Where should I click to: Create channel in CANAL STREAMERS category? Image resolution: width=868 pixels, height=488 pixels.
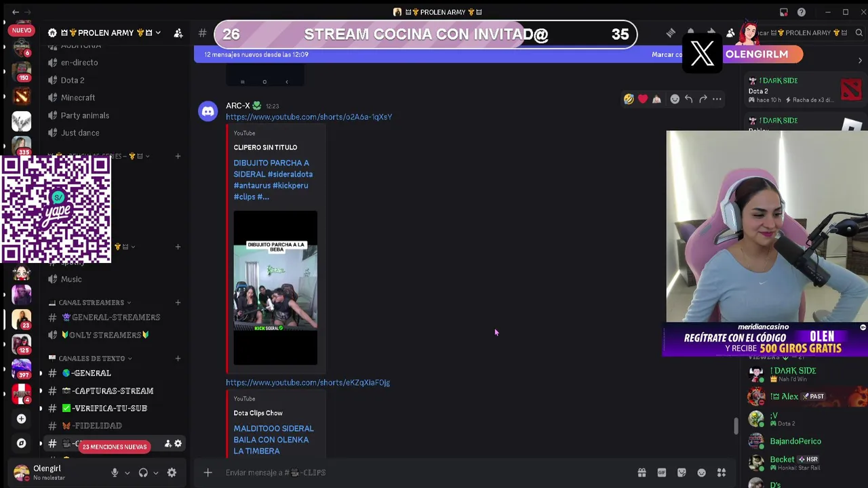pos(178,302)
